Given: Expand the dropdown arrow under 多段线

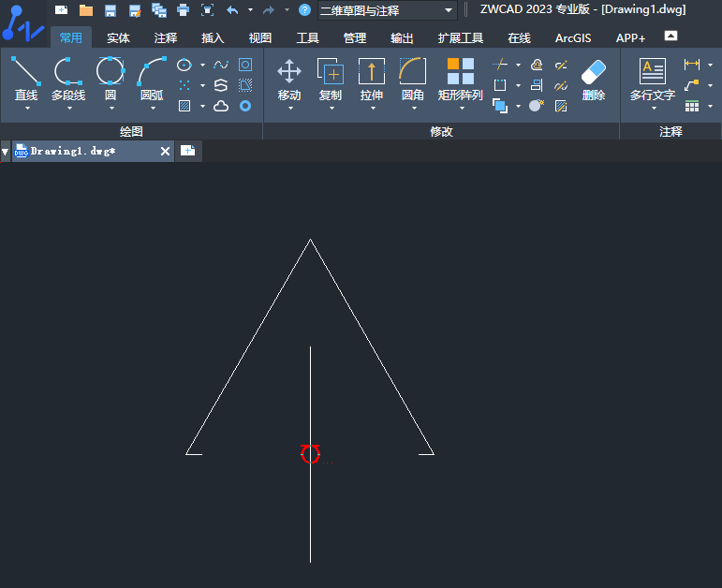Looking at the screenshot, I should [69, 109].
